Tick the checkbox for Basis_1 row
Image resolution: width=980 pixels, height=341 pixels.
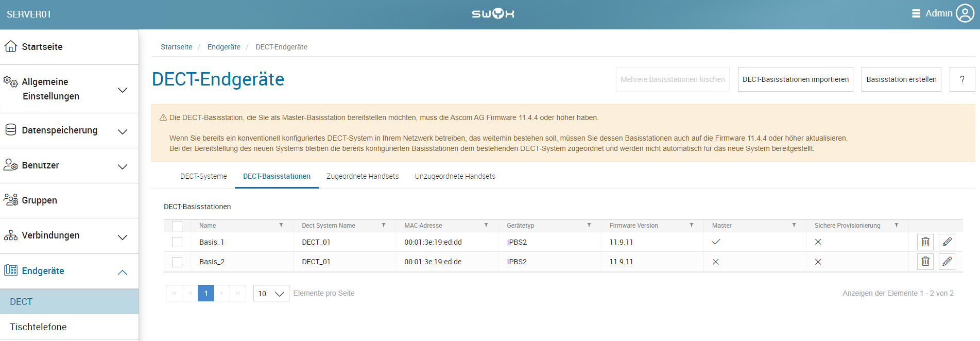tap(177, 242)
